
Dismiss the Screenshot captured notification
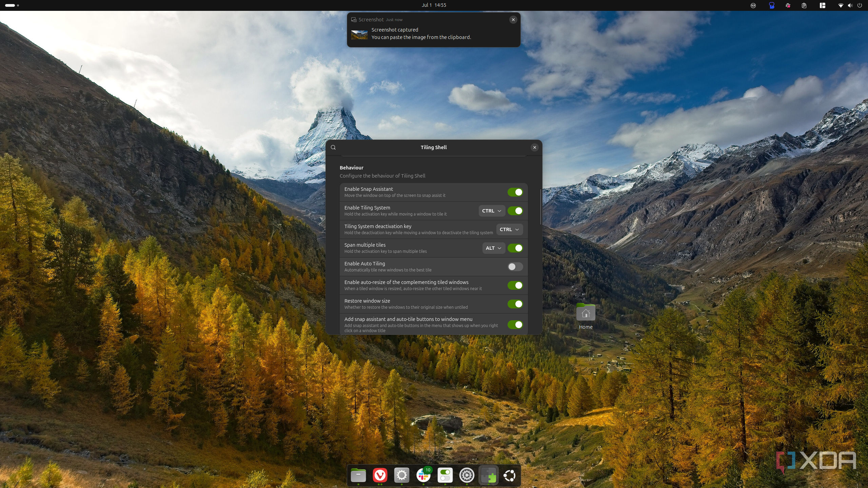[x=513, y=20]
